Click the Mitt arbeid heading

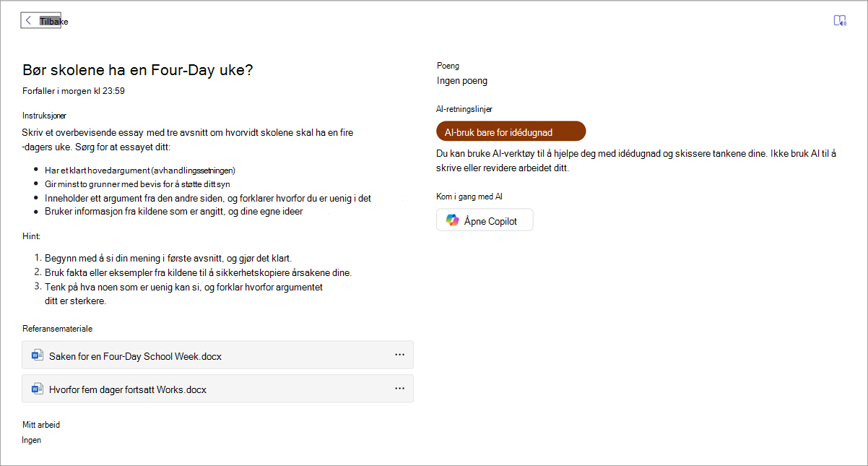point(41,425)
